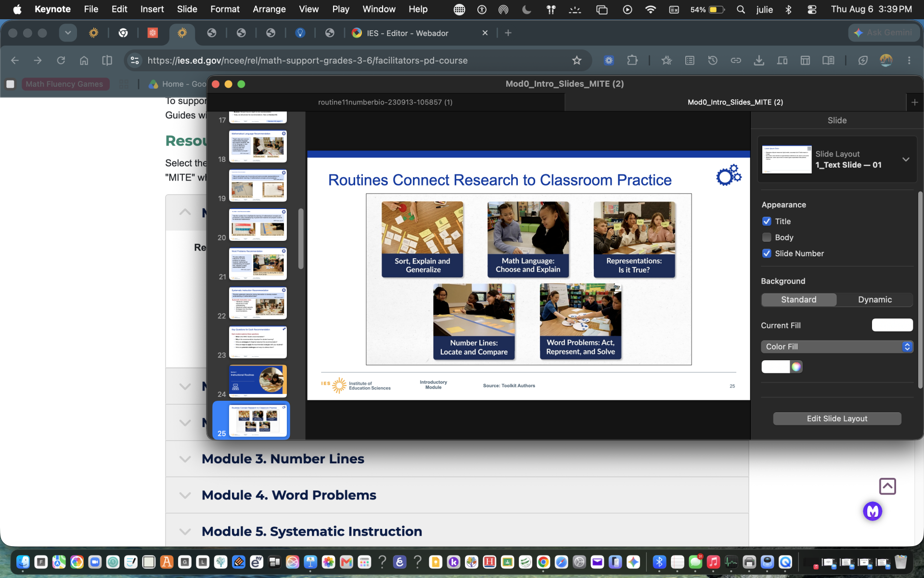The width and height of the screenshot is (924, 578).
Task: Enable the Body checkbox
Action: pos(767,237)
